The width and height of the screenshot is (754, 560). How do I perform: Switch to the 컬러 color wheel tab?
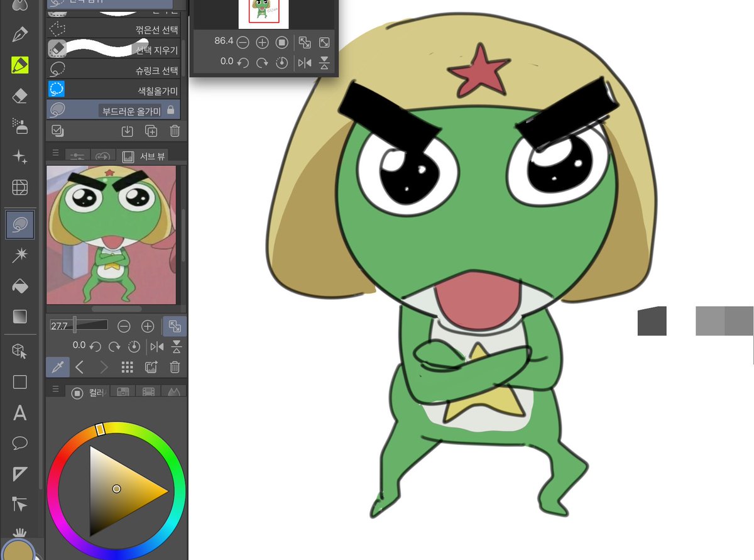87,393
